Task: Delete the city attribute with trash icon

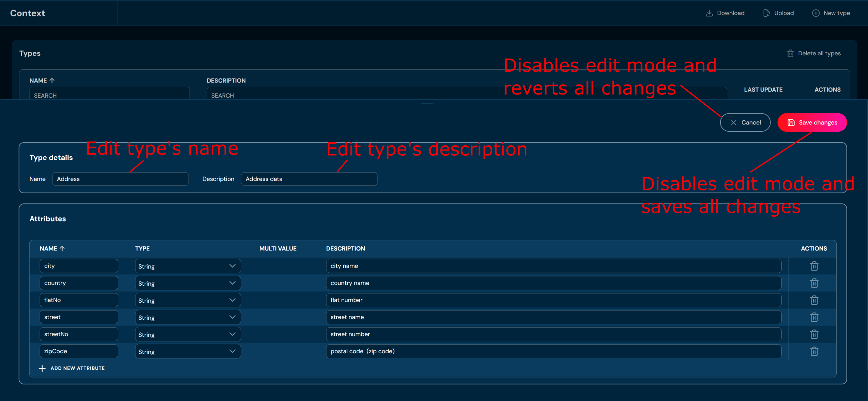Action: tap(814, 266)
